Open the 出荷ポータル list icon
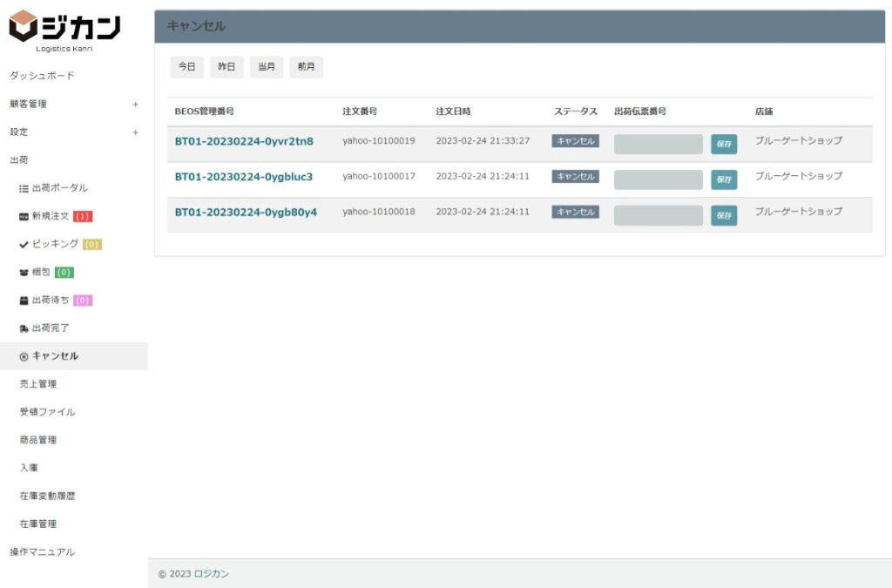This screenshot has height=588, width=892. pos(24,188)
